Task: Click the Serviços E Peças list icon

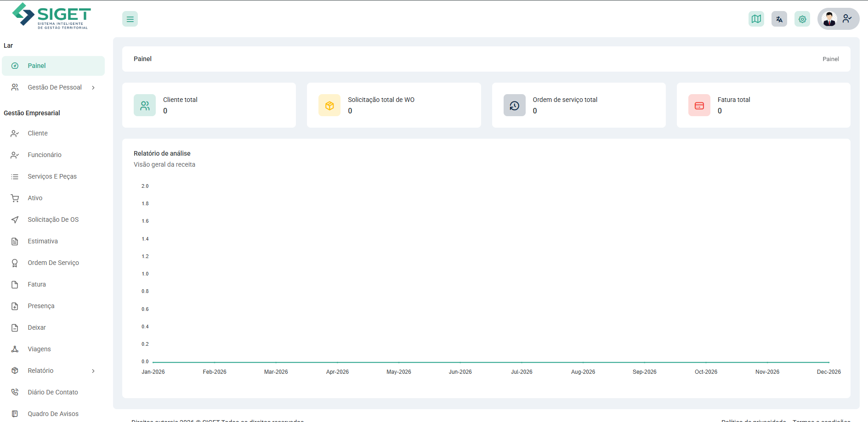Action: (x=15, y=176)
